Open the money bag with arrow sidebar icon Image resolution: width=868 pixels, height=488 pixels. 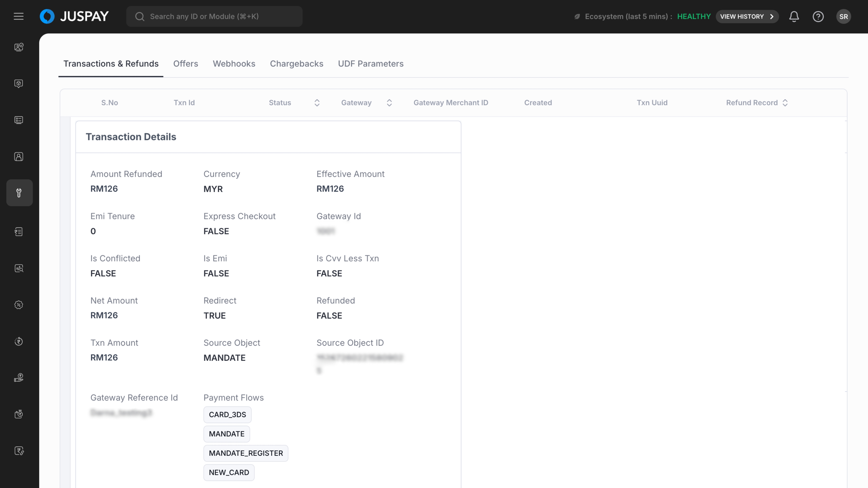pyautogui.click(x=19, y=414)
